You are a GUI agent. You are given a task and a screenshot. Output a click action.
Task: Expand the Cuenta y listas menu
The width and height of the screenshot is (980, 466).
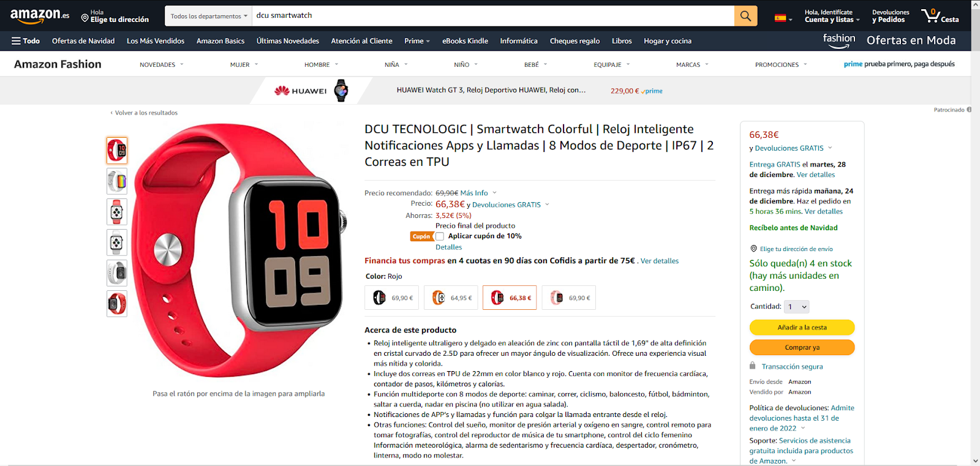click(832, 16)
